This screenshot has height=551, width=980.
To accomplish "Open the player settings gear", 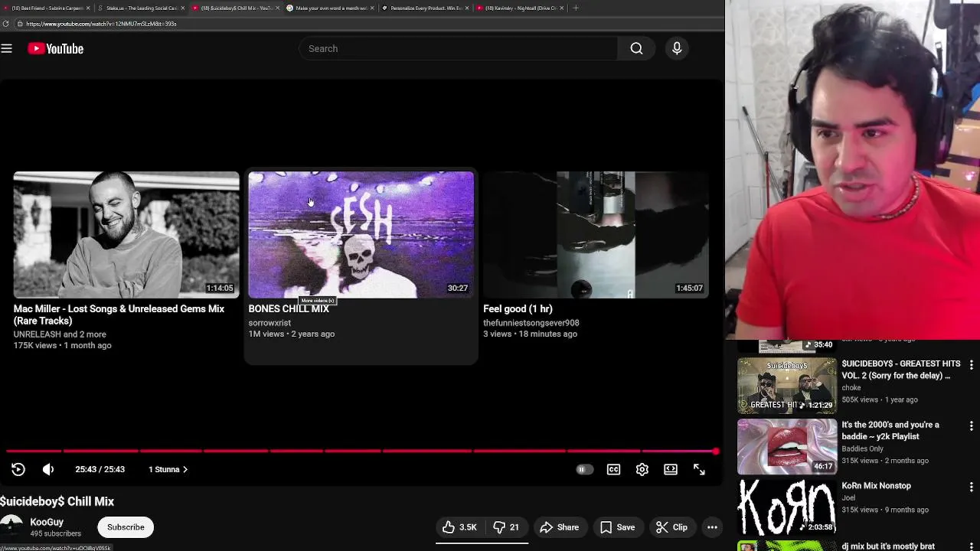I will (642, 469).
